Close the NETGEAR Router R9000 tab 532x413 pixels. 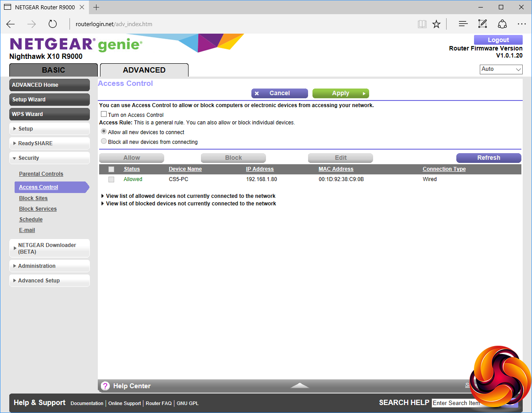82,7
